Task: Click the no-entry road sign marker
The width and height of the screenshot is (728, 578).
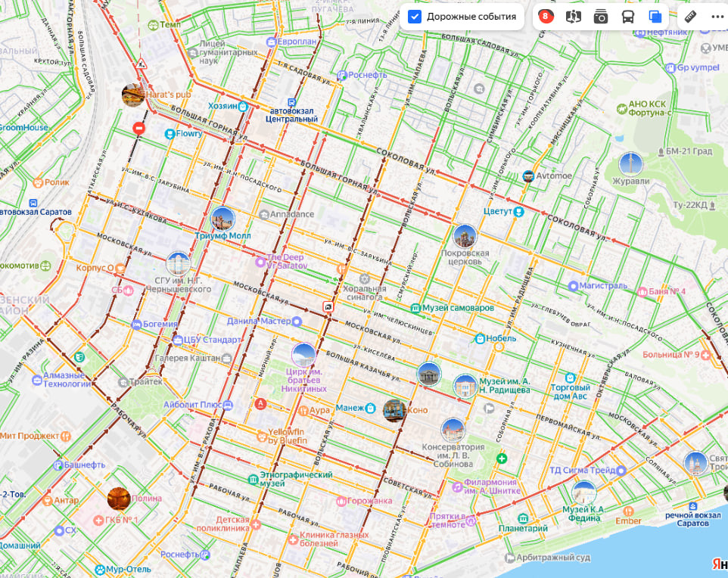Action: (138, 129)
